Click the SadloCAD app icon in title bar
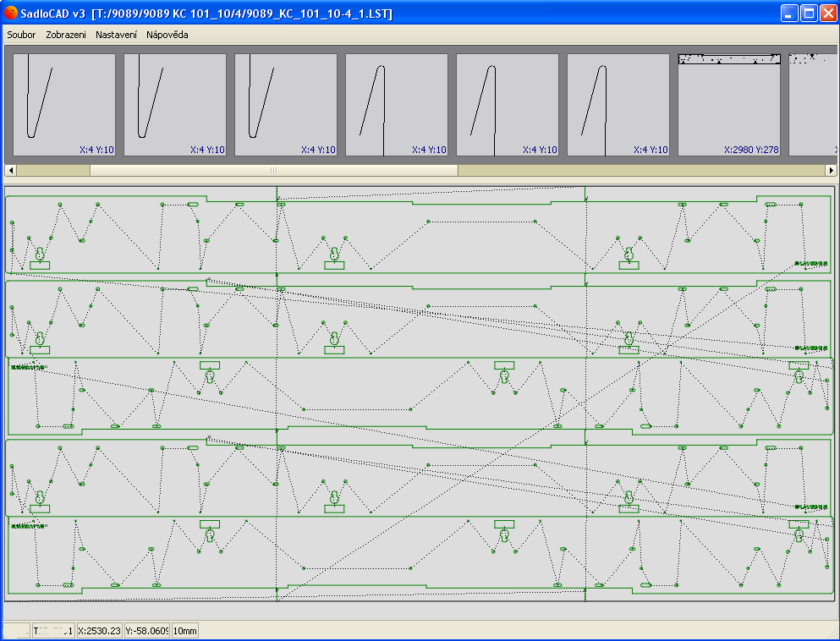Screen dimensions: 840x641 (x=11, y=13)
